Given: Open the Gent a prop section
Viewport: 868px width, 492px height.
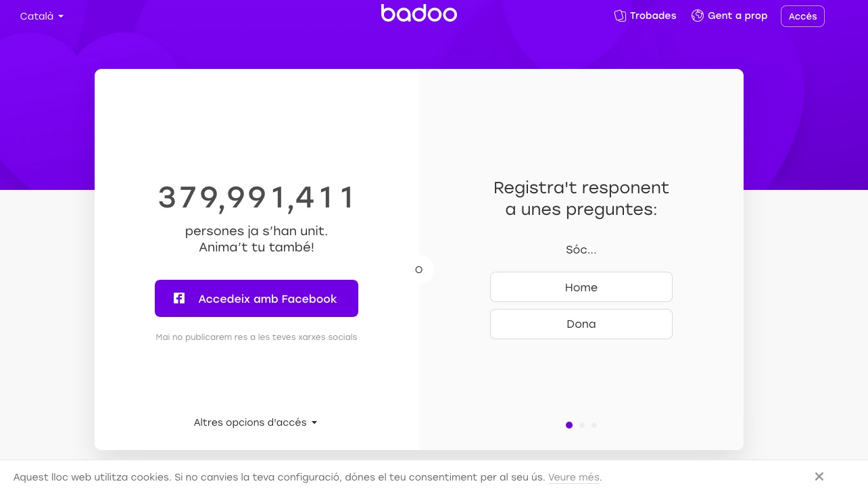Looking at the screenshot, I should 729,16.
